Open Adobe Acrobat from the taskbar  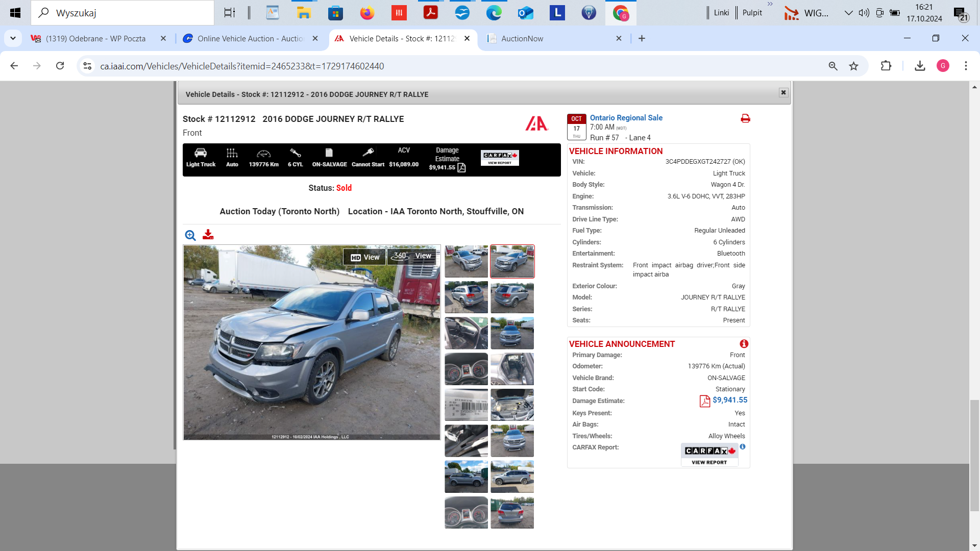(x=430, y=13)
